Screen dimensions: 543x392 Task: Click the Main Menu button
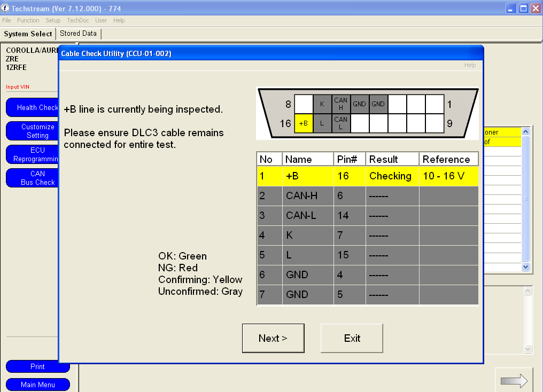(x=38, y=385)
